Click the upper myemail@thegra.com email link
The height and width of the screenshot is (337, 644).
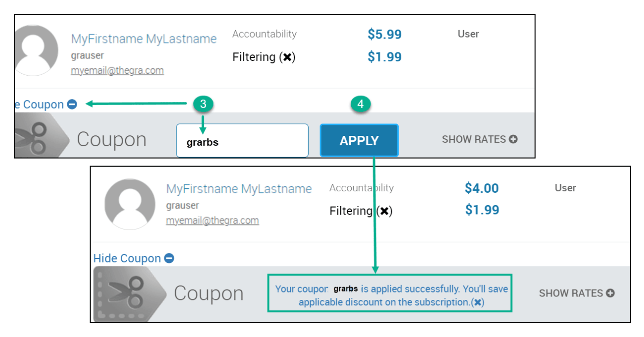click(x=117, y=71)
